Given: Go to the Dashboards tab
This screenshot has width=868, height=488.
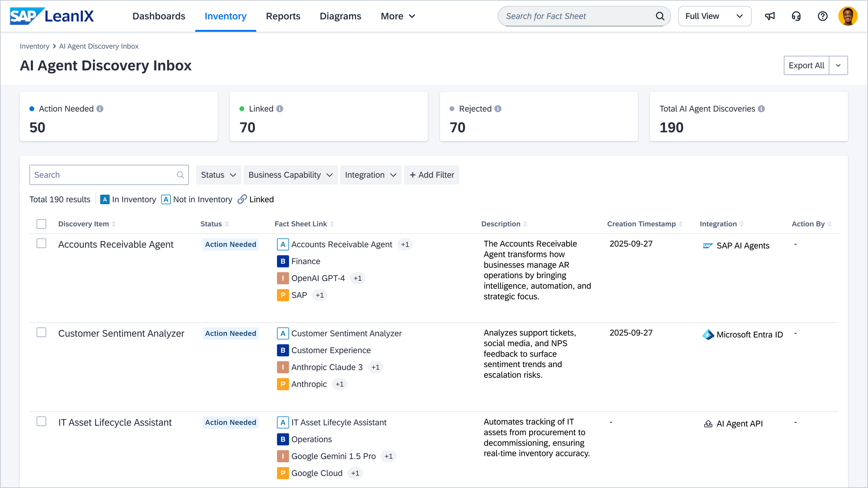Looking at the screenshot, I should (x=159, y=16).
